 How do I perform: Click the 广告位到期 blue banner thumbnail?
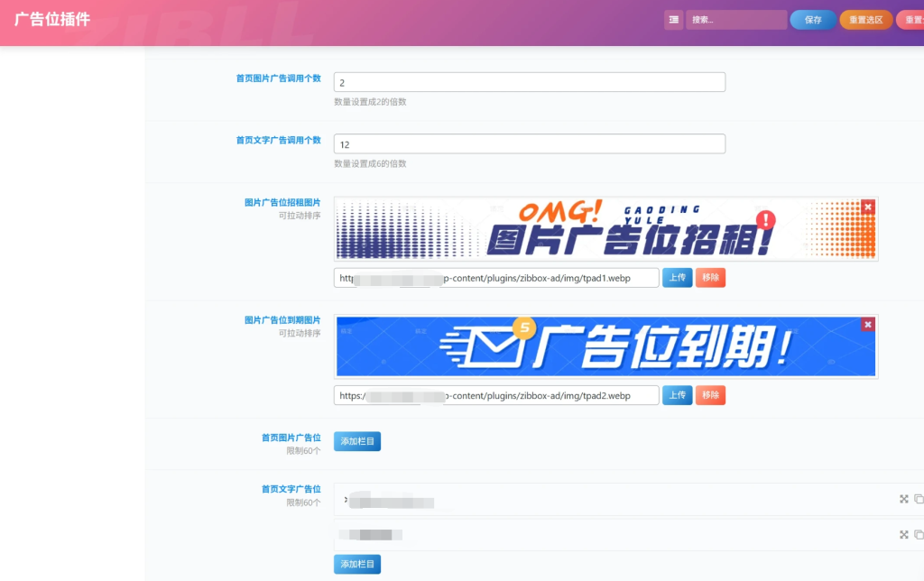pos(605,346)
